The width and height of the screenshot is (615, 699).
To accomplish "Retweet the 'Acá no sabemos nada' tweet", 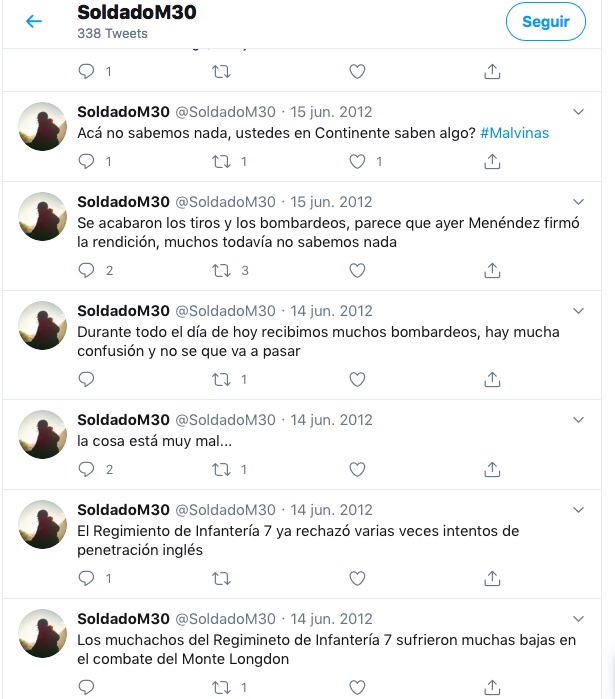I will tap(221, 161).
